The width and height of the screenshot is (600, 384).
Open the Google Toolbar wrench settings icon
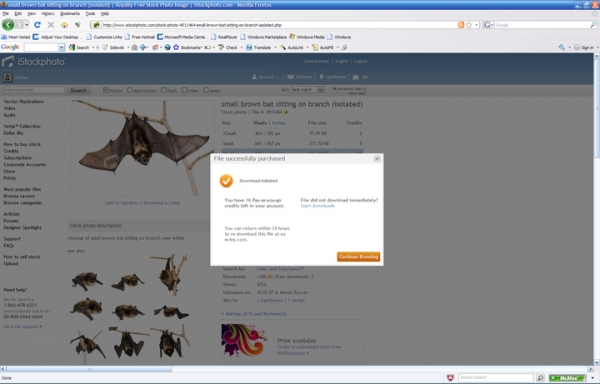[561, 47]
